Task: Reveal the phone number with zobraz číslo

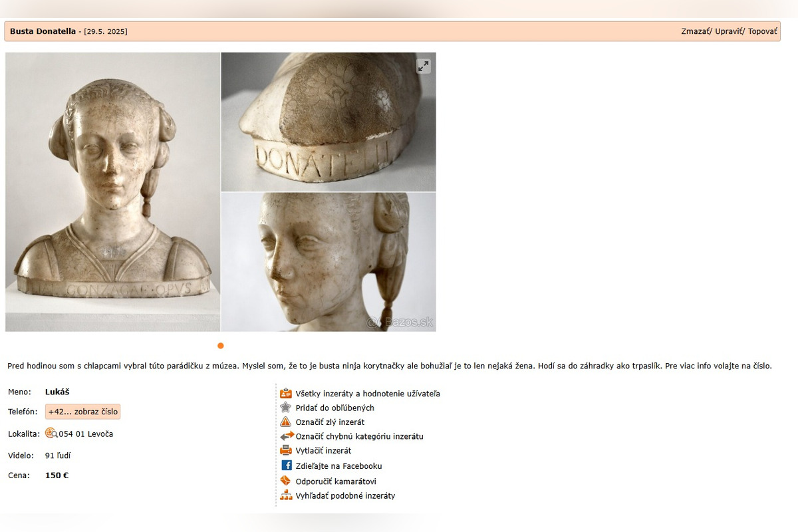Action: tap(83, 412)
